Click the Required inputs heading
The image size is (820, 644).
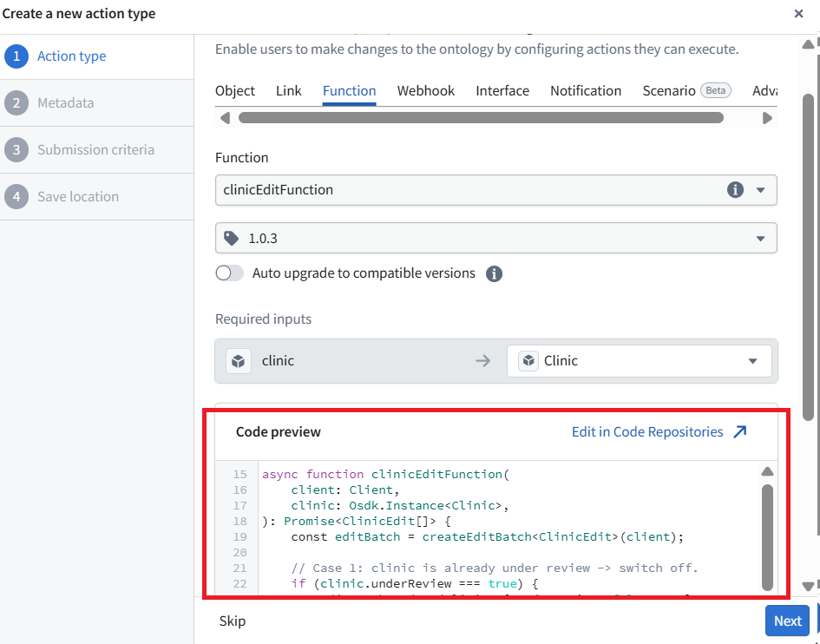coord(263,319)
